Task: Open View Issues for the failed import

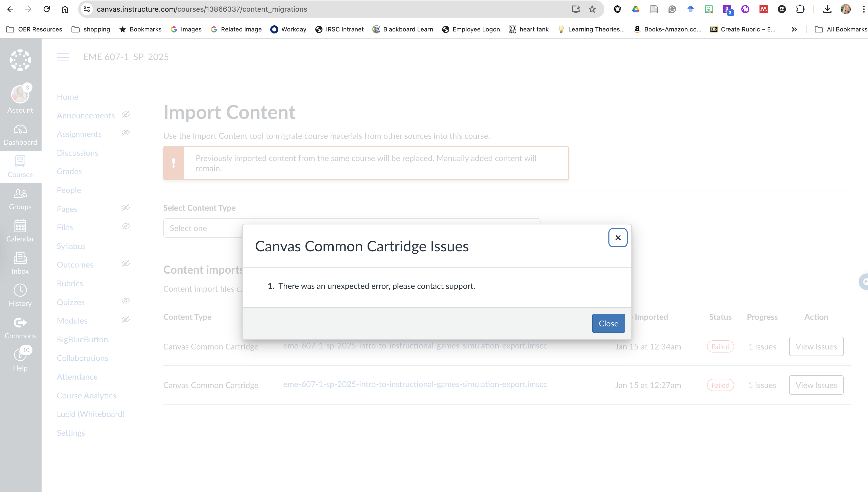Action: point(816,346)
